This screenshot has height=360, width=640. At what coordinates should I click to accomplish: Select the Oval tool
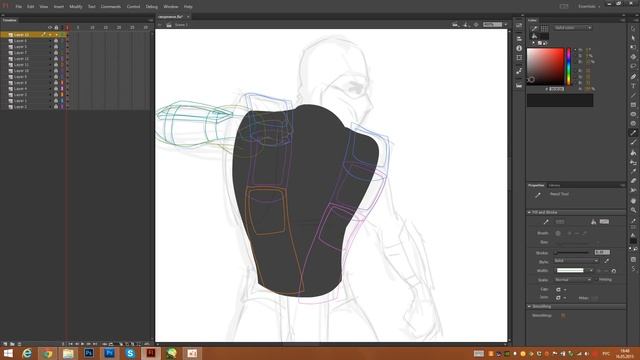[x=633, y=114]
